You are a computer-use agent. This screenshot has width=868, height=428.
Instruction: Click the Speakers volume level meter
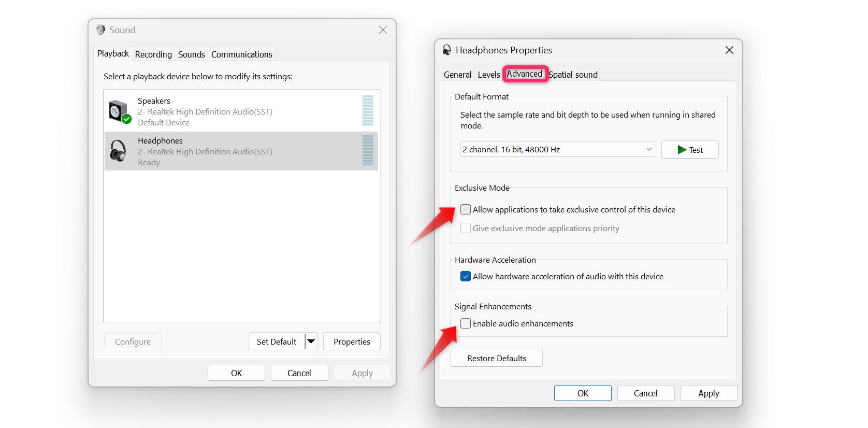coord(368,110)
